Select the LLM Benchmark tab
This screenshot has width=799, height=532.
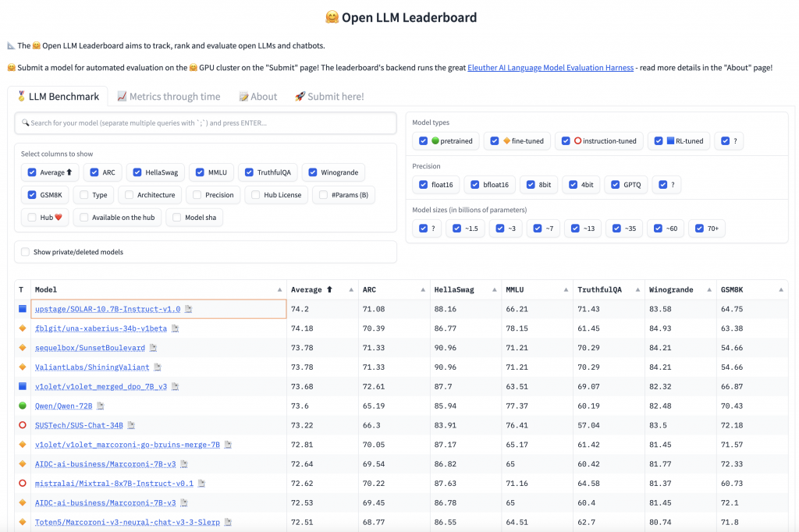58,96
